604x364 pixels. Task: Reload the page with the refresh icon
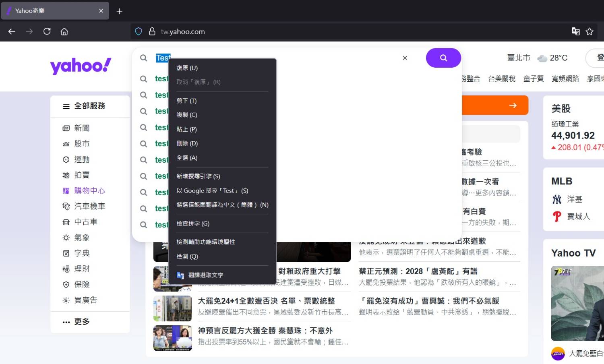47,31
